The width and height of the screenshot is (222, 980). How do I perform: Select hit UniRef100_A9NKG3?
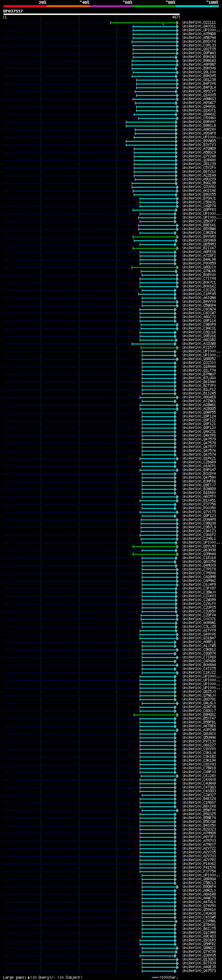pos(199,99)
